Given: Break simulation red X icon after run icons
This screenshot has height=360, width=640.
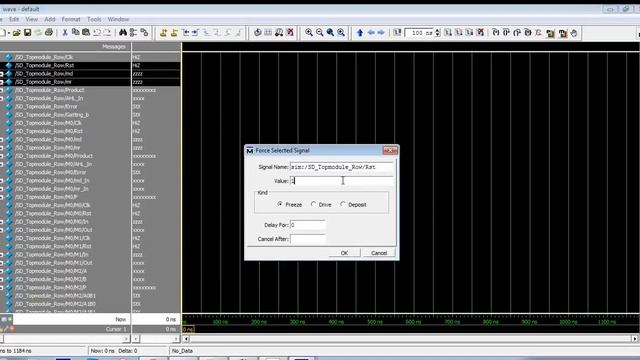Looking at the screenshot, I should pos(480,33).
